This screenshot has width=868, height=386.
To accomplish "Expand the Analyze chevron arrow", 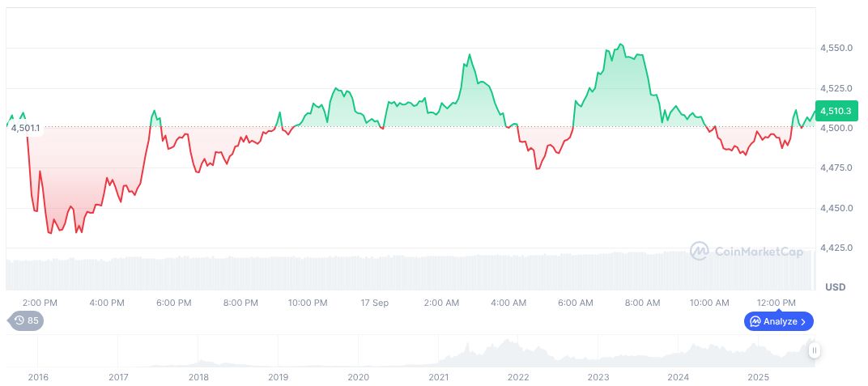I will coord(802,321).
